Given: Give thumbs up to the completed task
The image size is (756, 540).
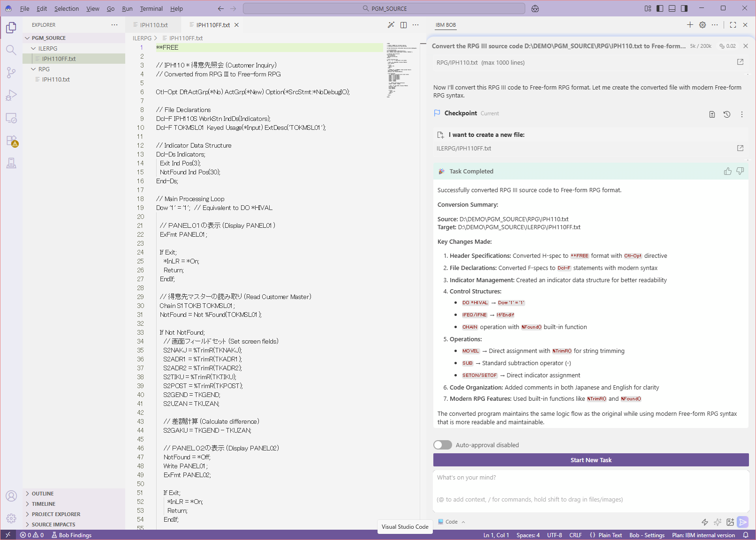Looking at the screenshot, I should [727, 172].
